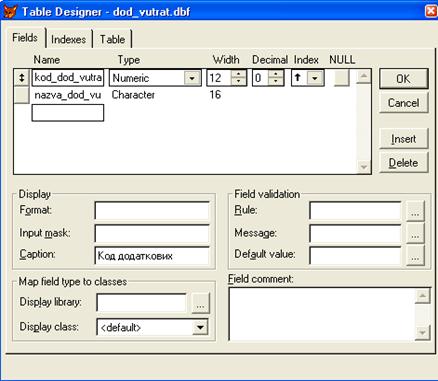The height and width of the screenshot is (381, 438).
Task: Expand the Numeric type dropdown
Action: click(x=192, y=78)
